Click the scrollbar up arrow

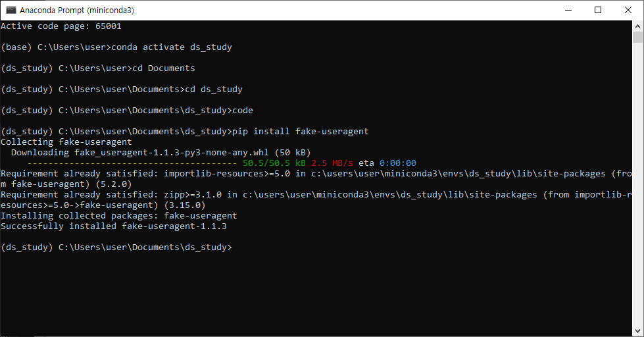pyautogui.click(x=637, y=26)
